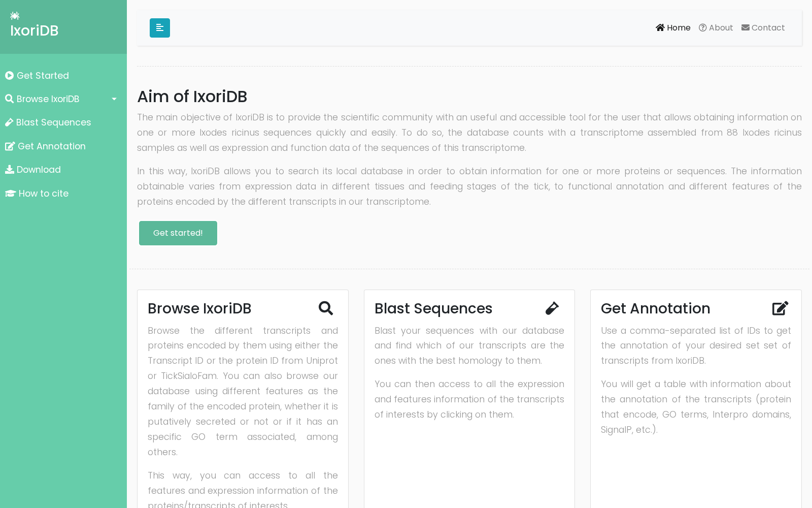Click the Get Annotation edit icon in sidebar
Viewport: 812px width, 508px height.
[10, 146]
